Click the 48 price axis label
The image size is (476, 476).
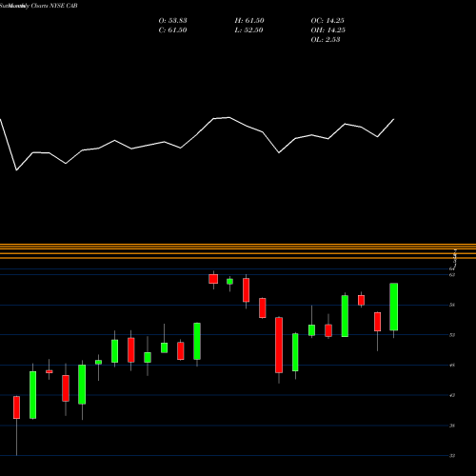click(x=452, y=365)
